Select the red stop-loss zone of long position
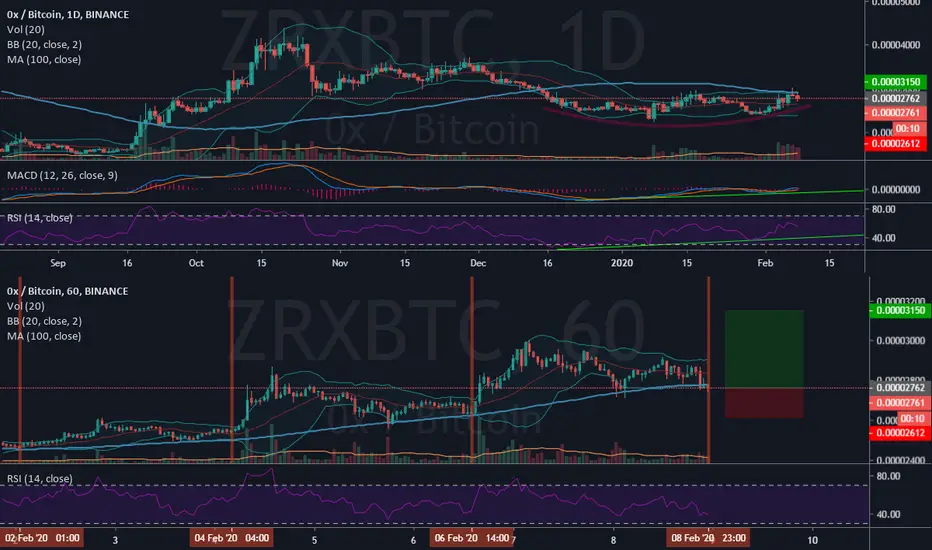 764,403
